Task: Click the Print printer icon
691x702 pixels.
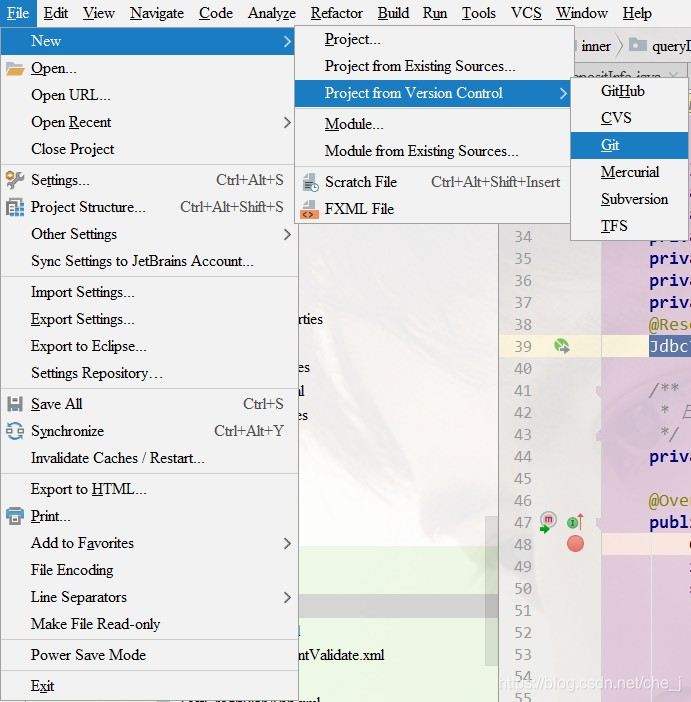Action: 15,516
